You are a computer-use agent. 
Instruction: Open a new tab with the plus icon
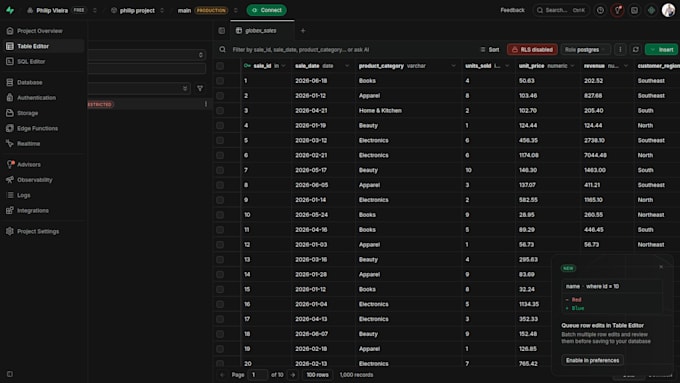click(303, 31)
